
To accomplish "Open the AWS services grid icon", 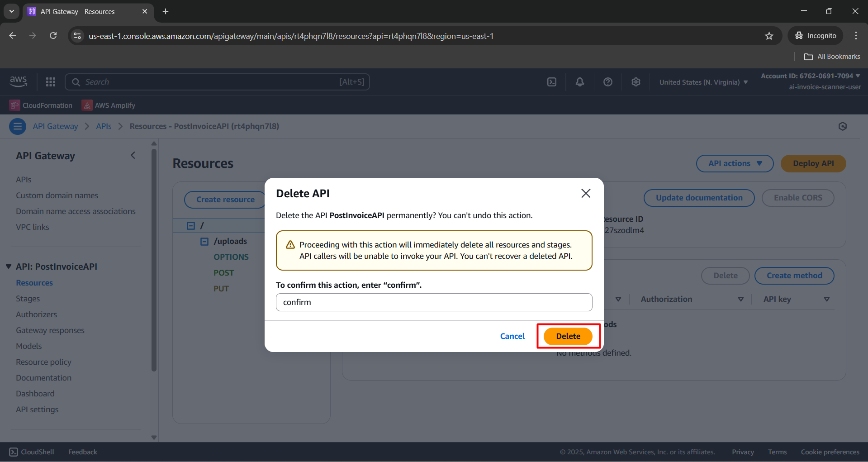I will click(x=50, y=82).
